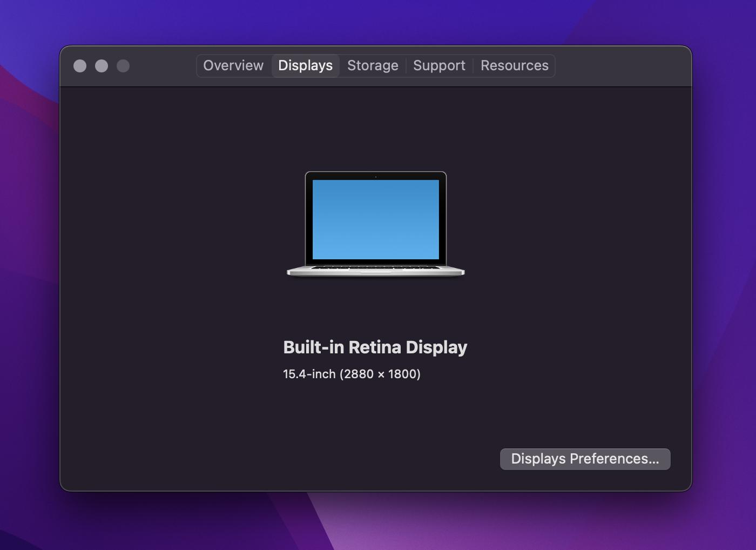Click the MacBook laptop image
This screenshot has width=756, height=550.
376,224
